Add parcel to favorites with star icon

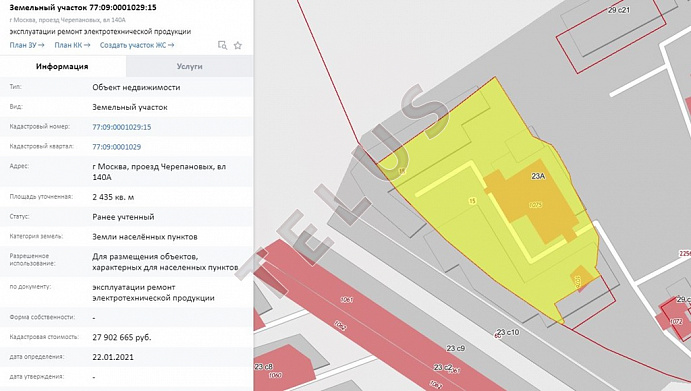click(238, 45)
